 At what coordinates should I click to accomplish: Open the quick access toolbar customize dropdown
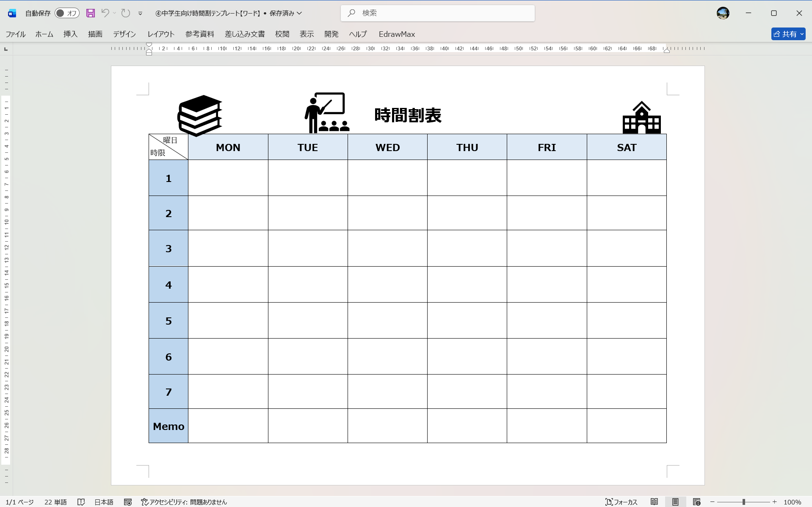[x=141, y=13]
